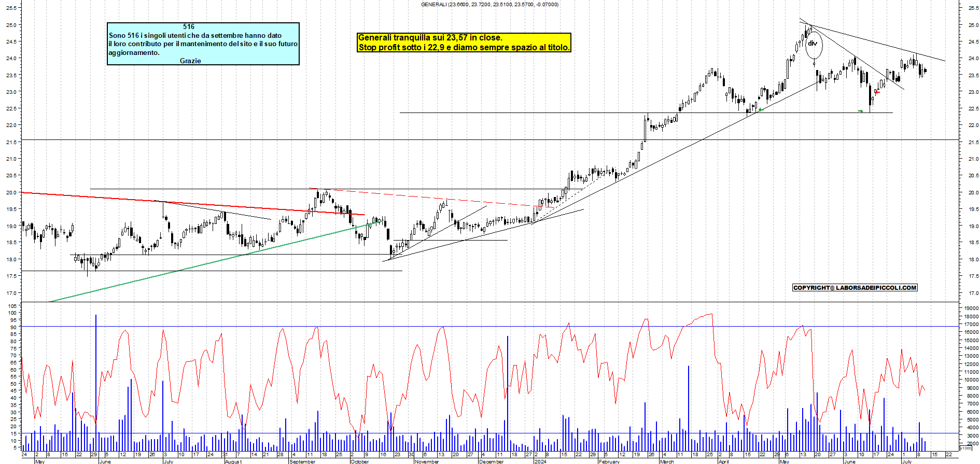Click 75 on the oscillator axis
Screen dimensions: 980x464
14,349
